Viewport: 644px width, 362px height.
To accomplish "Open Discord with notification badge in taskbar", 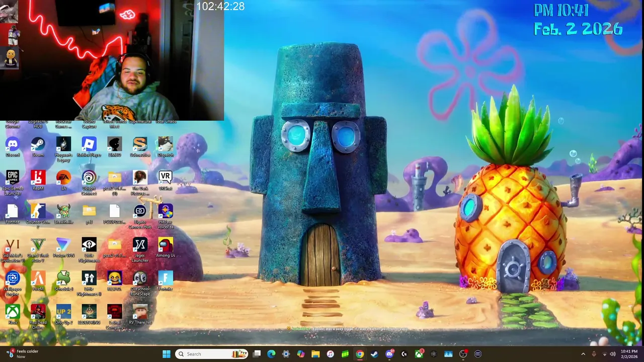I will point(389,354).
